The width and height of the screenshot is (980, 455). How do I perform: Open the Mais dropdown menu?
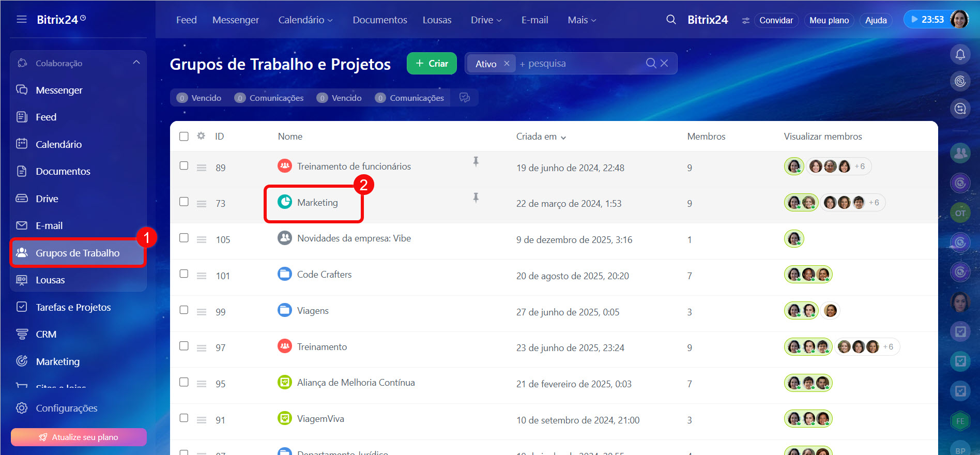point(581,20)
